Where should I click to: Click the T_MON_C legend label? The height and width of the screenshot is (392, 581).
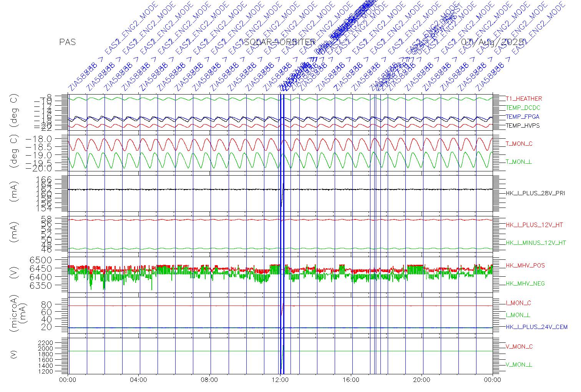tap(519, 144)
